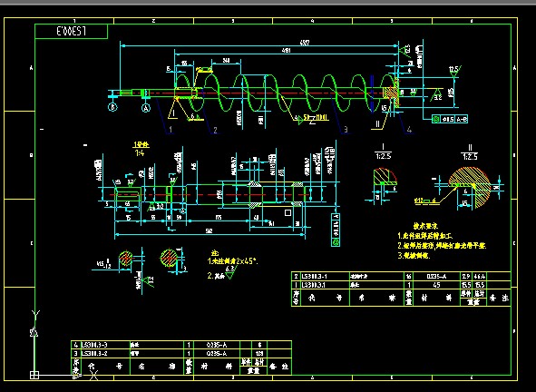Viewport: 536px width, 392px height.
Task: Select the datum circle marked A
Action: point(146,108)
